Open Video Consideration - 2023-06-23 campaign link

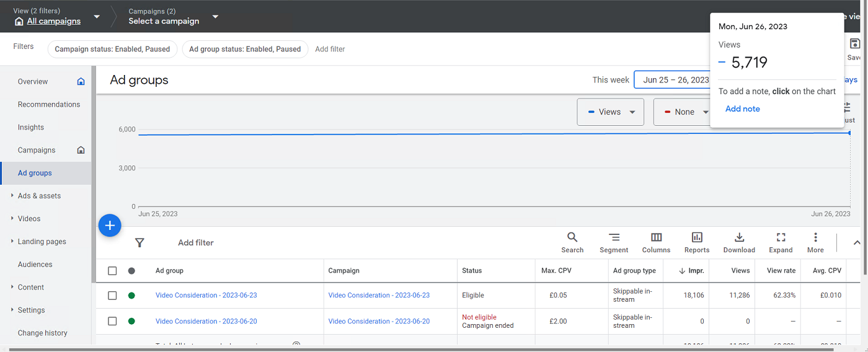[379, 296]
